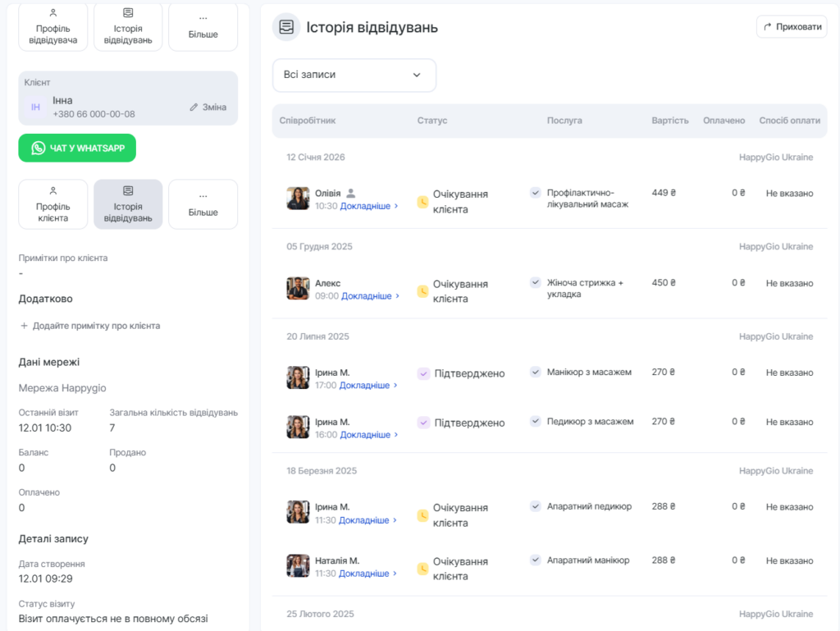Click Алекс's employee photo thumbnail

pos(298,288)
